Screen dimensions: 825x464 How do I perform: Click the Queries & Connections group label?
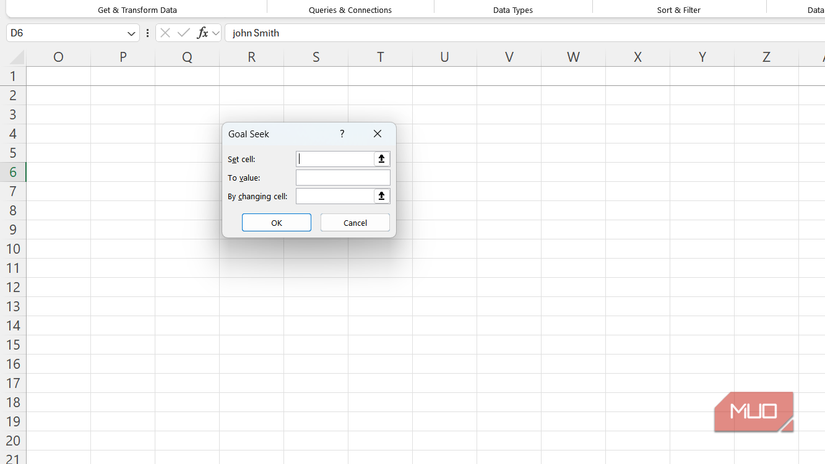(350, 9)
